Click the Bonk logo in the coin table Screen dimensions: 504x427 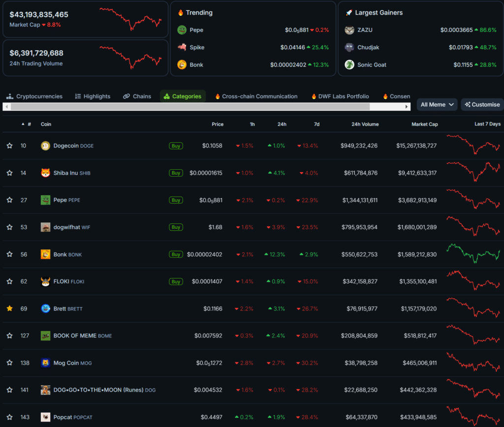(45, 254)
